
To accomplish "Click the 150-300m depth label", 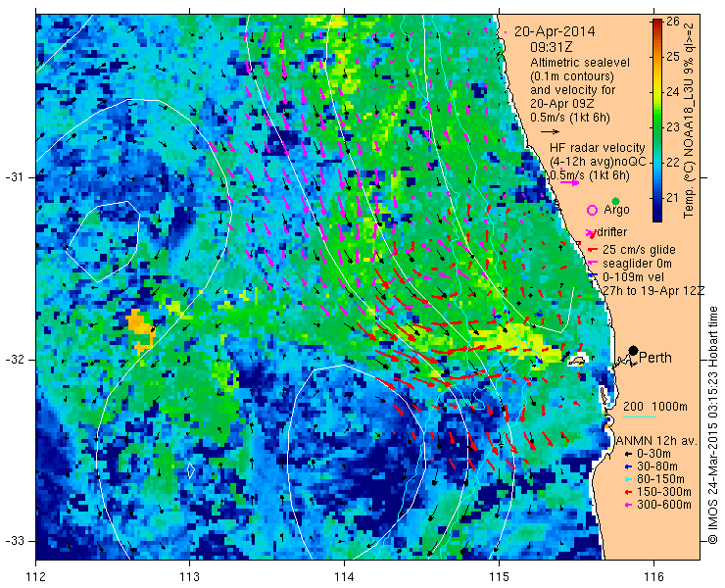I will coord(664,492).
